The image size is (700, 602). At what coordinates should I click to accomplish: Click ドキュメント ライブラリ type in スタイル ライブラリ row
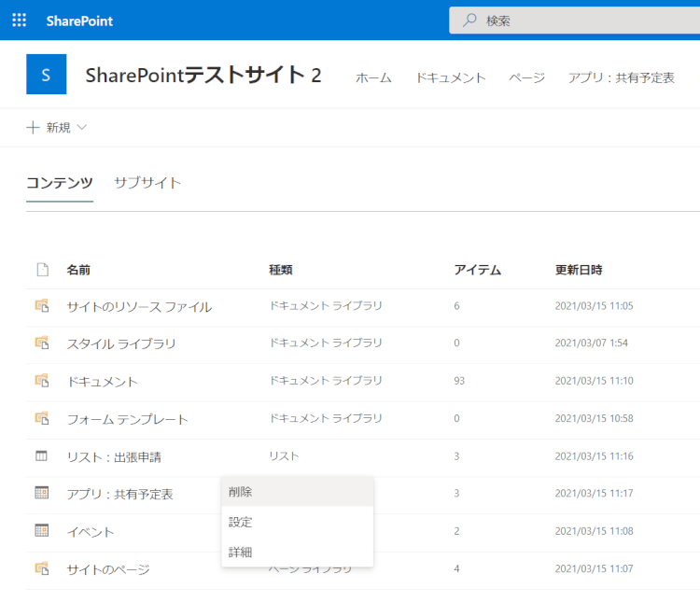(x=326, y=343)
